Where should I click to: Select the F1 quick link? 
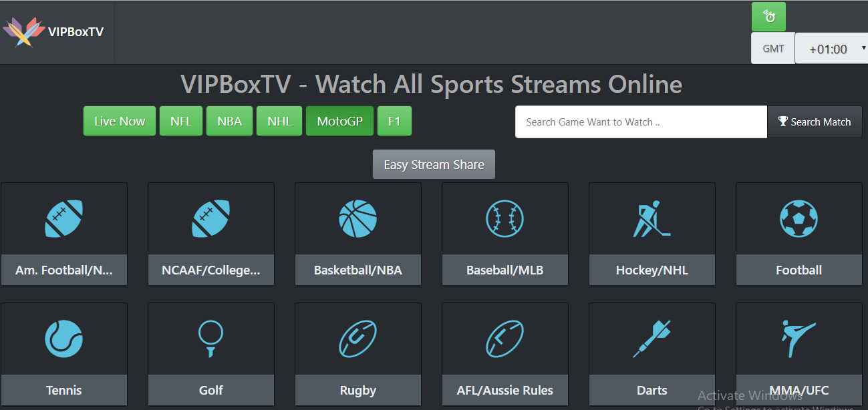[394, 121]
